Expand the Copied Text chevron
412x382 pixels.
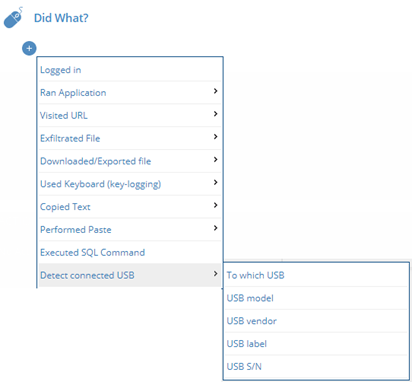tap(215, 205)
